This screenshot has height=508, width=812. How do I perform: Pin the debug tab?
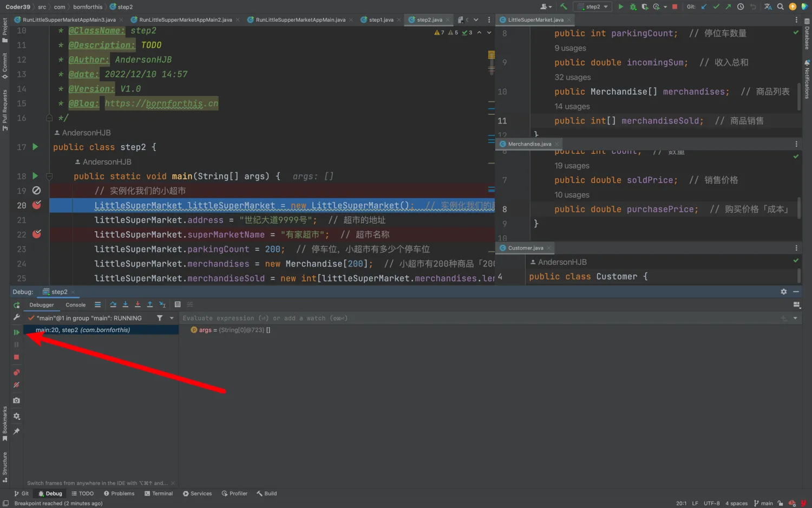coord(16,432)
